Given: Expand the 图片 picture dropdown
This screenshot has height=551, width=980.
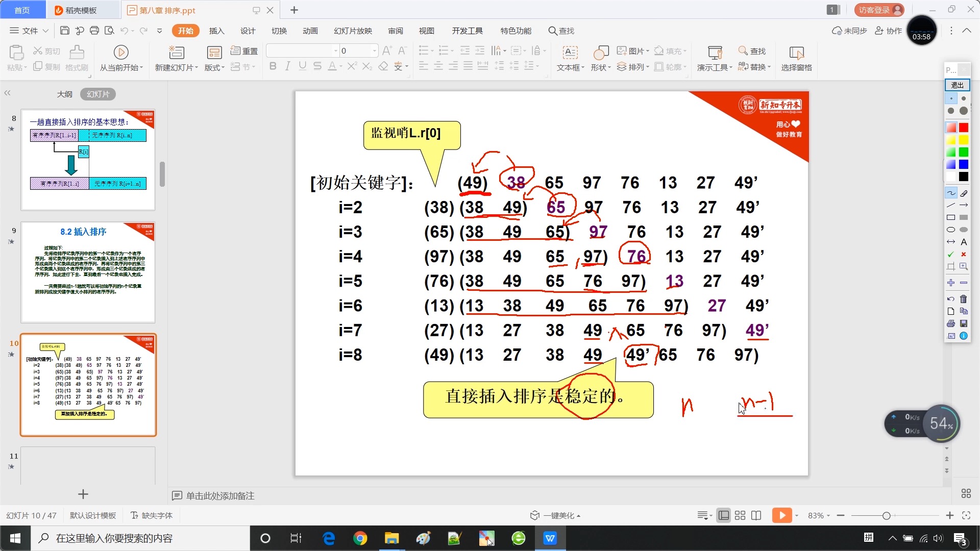Looking at the screenshot, I should pos(648,51).
